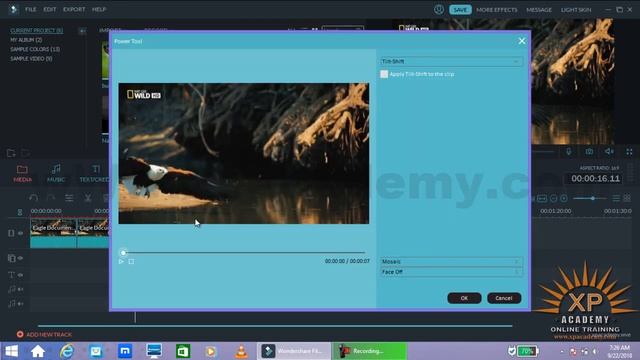Screen dimensions: 640x360
Task: Switch to the MUSIC tab
Action: pyautogui.click(x=56, y=173)
